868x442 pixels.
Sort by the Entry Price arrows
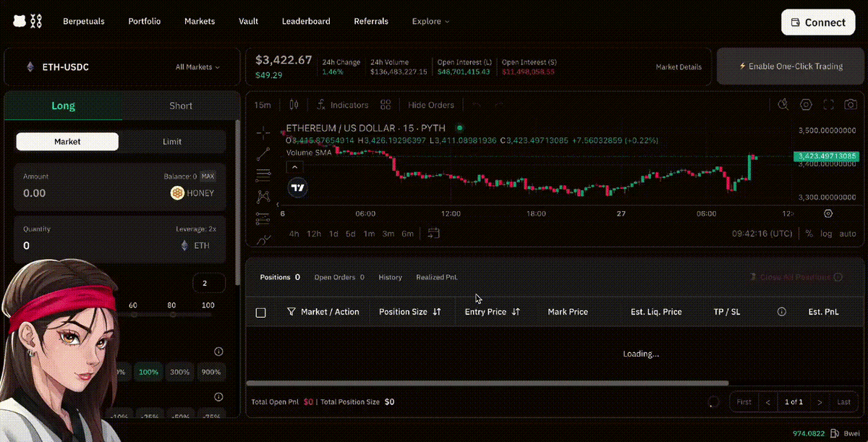pos(516,312)
